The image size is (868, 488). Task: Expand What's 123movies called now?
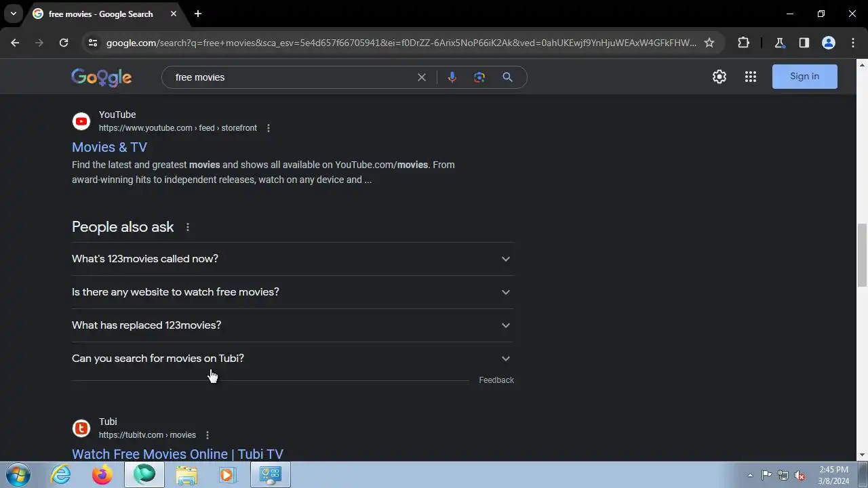293,259
